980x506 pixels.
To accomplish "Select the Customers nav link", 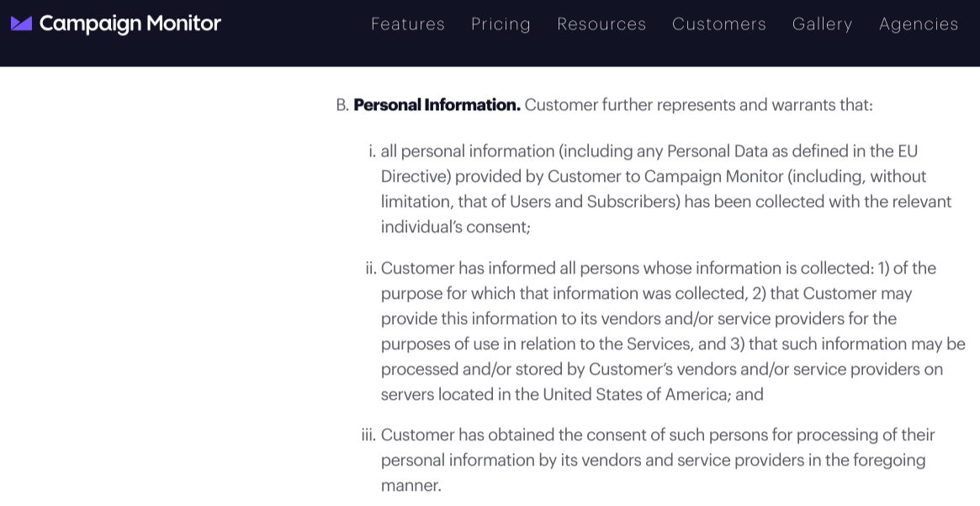I will click(718, 24).
